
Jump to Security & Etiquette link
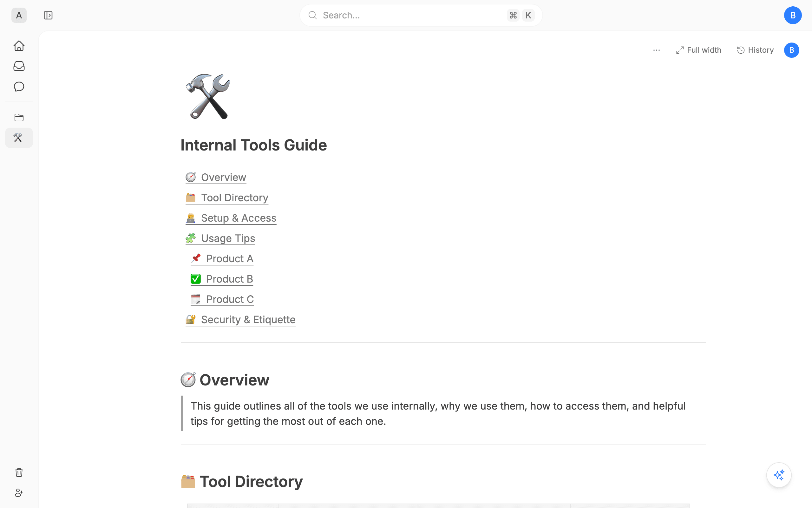(x=240, y=319)
